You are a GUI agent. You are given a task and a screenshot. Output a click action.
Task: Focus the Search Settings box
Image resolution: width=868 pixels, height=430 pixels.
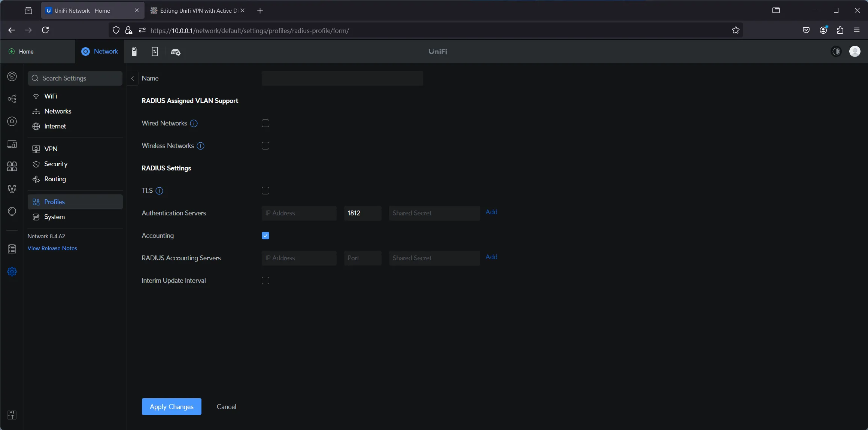[75, 78]
